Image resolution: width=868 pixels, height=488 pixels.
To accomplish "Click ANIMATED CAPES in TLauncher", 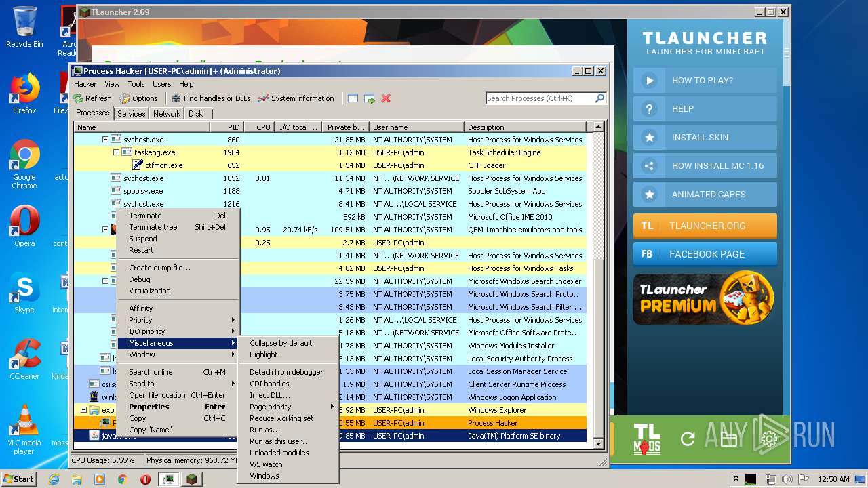I will 705,194.
